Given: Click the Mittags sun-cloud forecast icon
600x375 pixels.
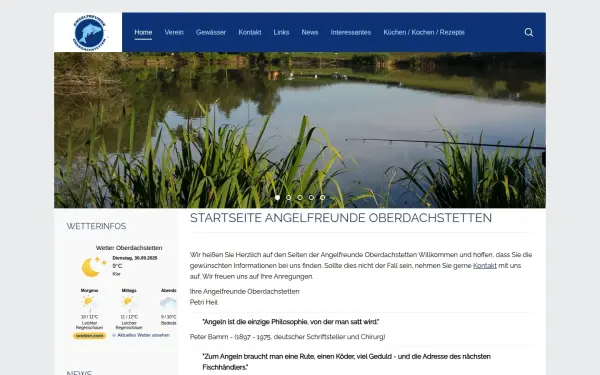Looking at the screenshot, I should pyautogui.click(x=129, y=303).
